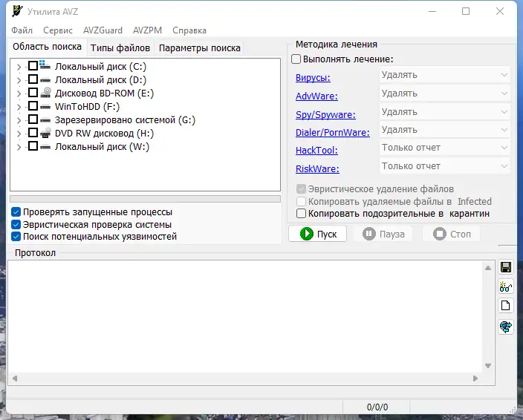Click the drive icon of Зарезервировано системой (G:)
The image size is (523, 420).
[45, 120]
